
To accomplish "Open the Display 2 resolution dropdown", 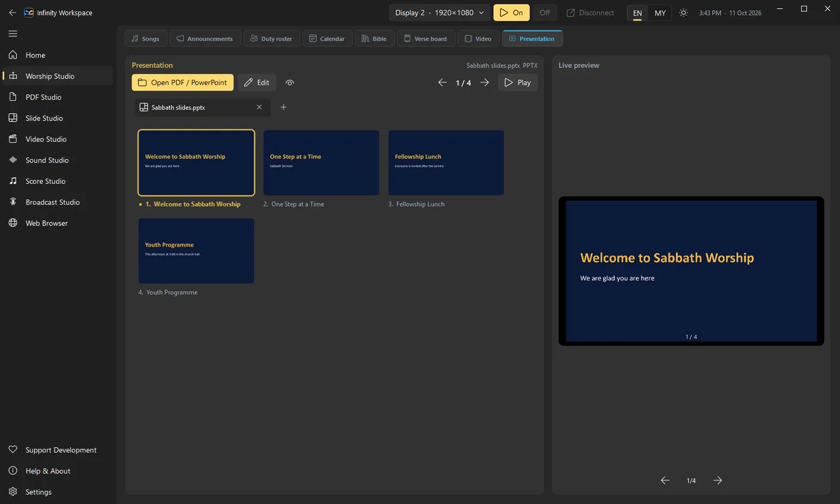I will [x=440, y=13].
